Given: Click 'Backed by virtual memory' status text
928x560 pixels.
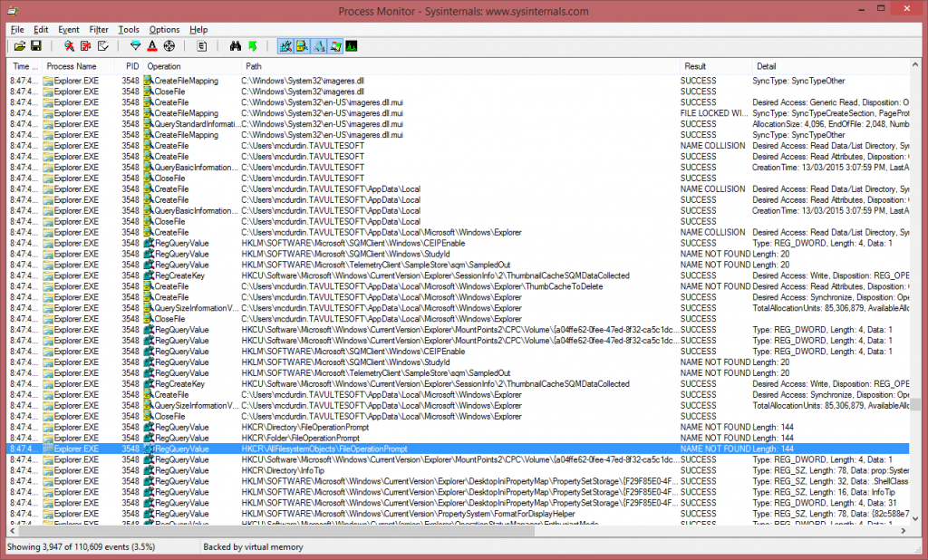Looking at the screenshot, I should (253, 547).
